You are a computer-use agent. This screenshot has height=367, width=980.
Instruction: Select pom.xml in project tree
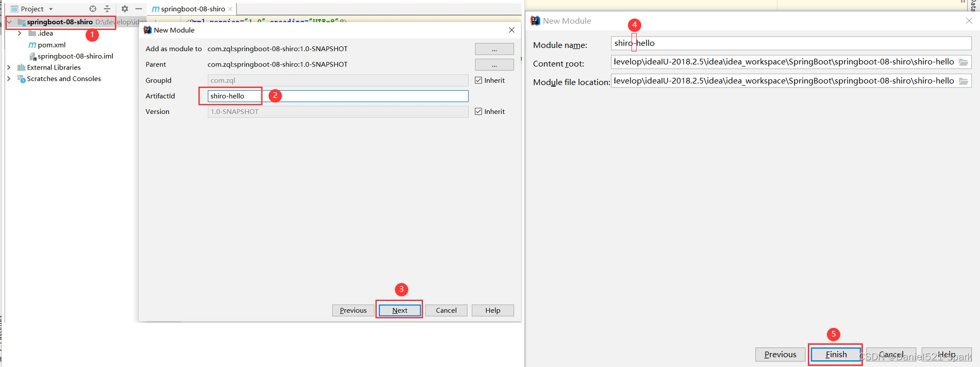pyautogui.click(x=52, y=45)
